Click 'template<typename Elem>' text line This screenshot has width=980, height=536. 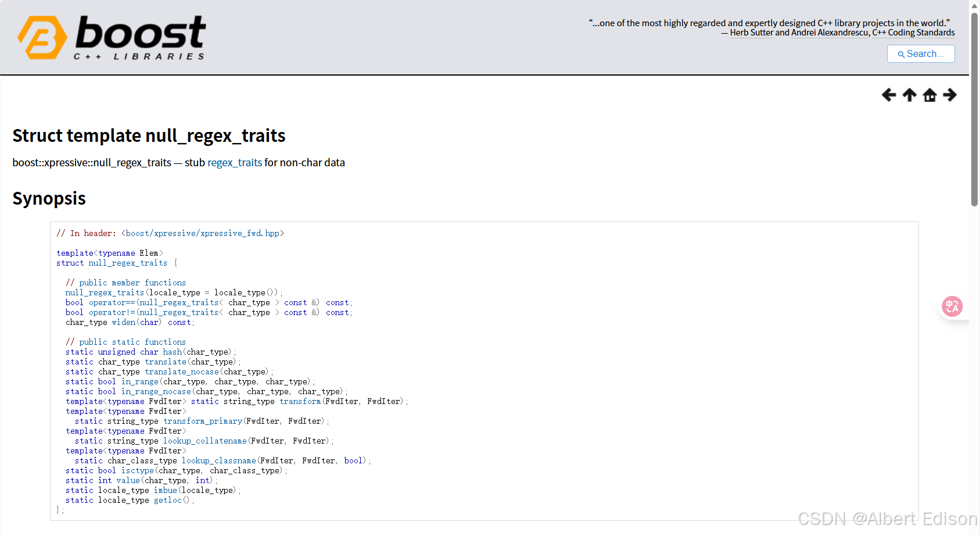pyautogui.click(x=109, y=253)
